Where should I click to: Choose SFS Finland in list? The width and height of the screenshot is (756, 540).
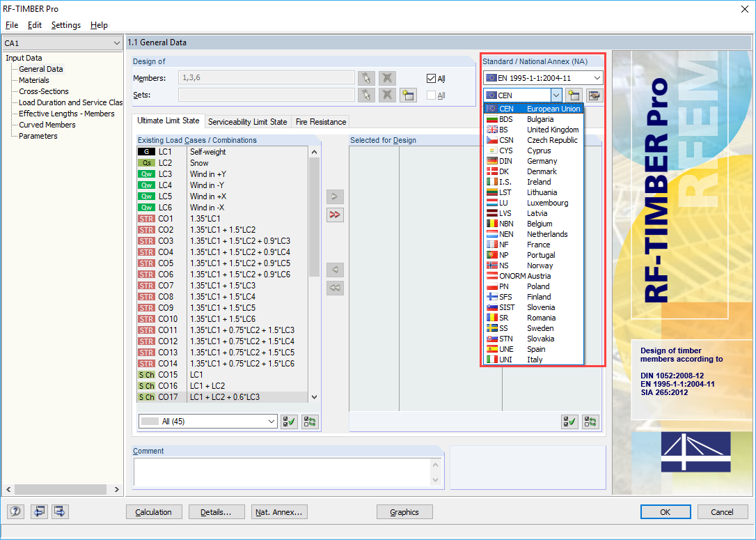[534, 297]
